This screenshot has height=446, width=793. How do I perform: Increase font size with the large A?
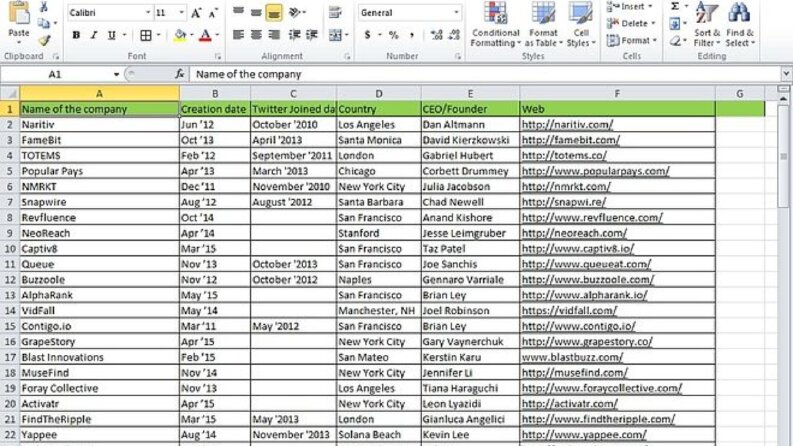[196, 13]
